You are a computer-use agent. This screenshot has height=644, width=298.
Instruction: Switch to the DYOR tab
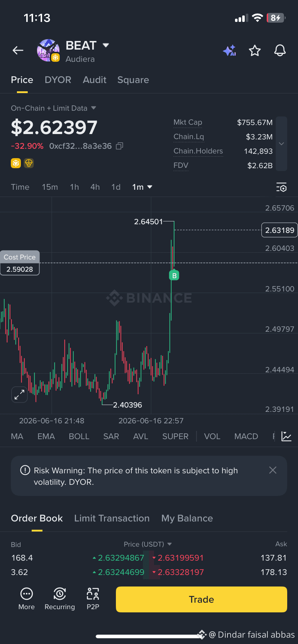click(x=58, y=80)
